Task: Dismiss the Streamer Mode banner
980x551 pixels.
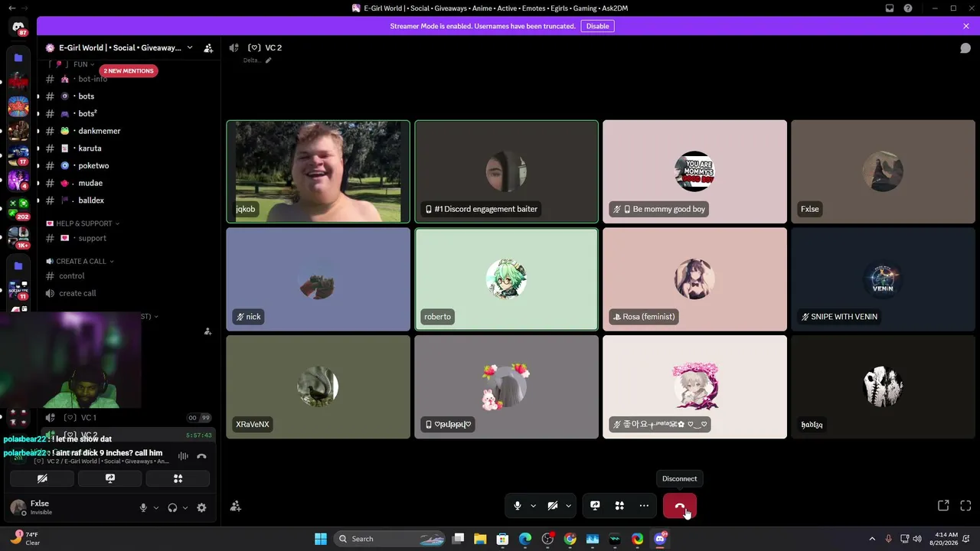Action: tap(966, 26)
